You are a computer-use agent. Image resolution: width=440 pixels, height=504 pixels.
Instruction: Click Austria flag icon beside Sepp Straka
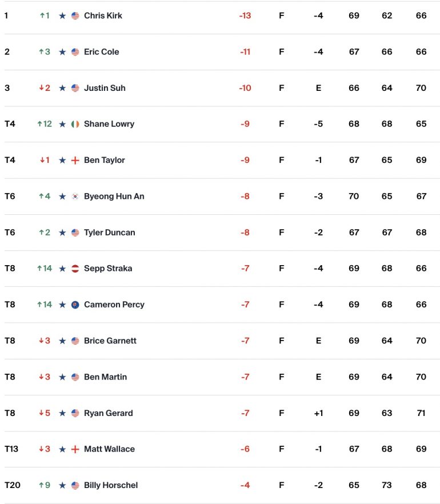(x=75, y=269)
